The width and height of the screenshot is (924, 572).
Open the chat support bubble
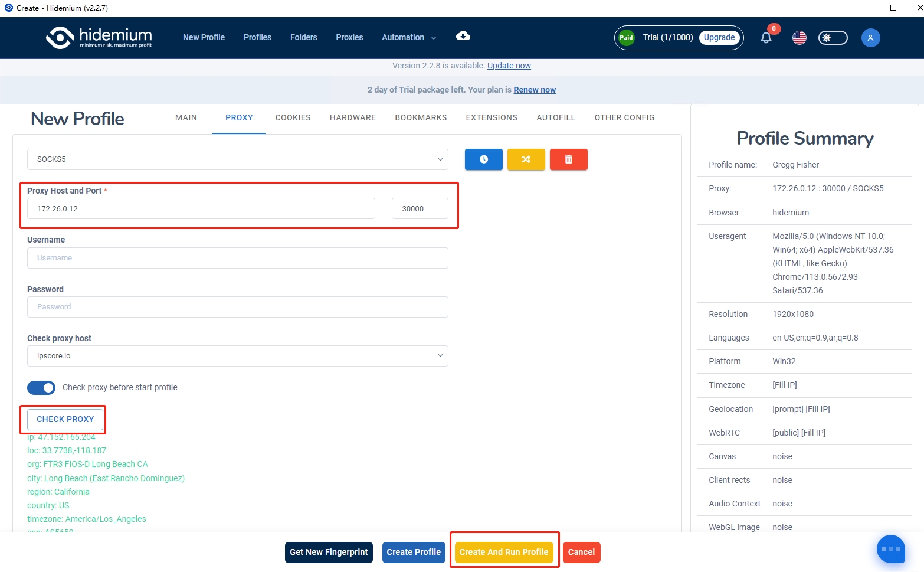click(x=890, y=549)
